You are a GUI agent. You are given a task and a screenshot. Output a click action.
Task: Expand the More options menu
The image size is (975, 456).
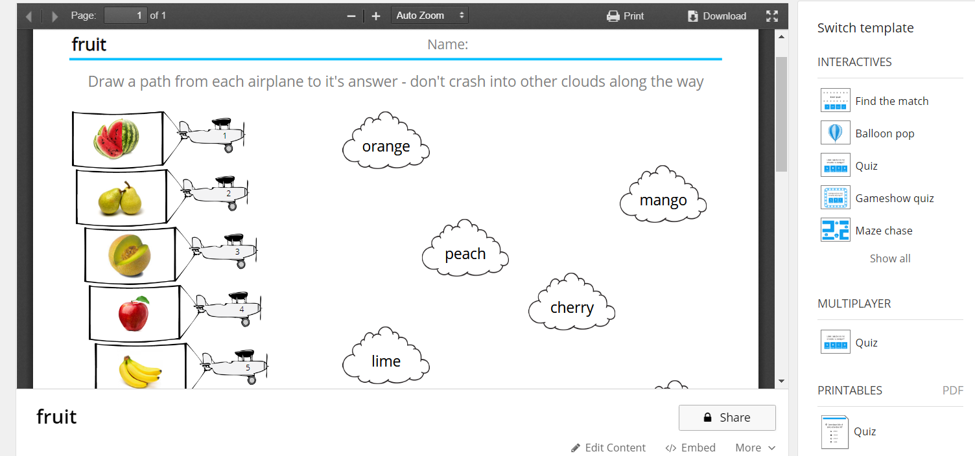(x=754, y=447)
